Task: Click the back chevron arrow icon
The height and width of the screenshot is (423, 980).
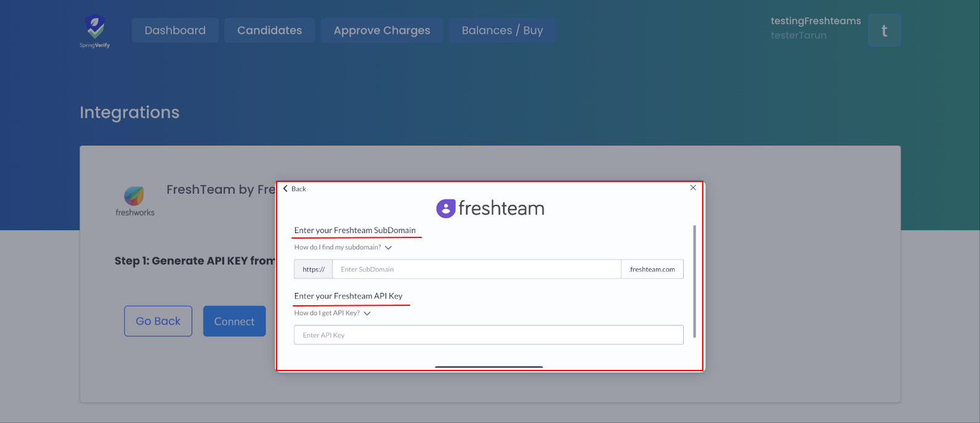Action: 285,189
